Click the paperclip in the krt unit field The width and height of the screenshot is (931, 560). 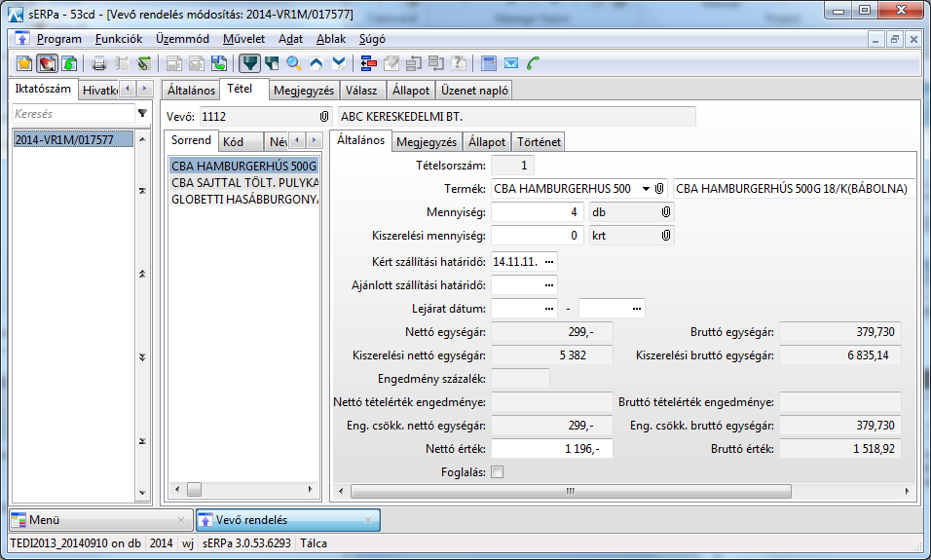pos(666,235)
